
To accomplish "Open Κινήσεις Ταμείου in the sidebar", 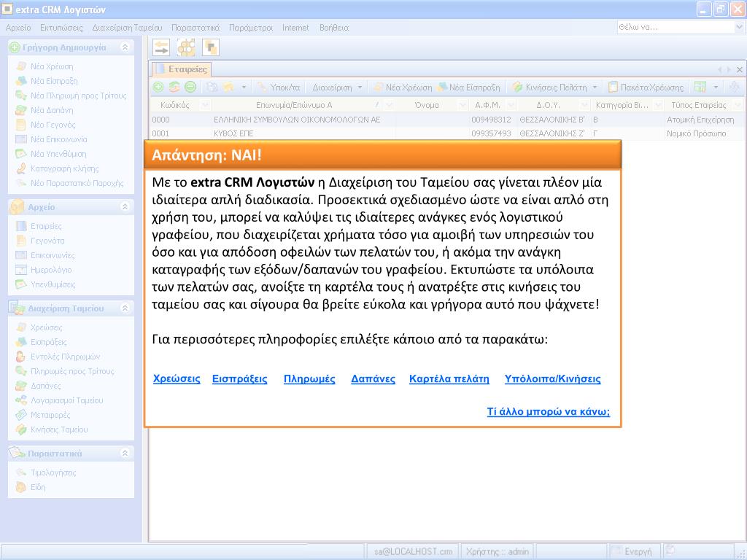I will tap(59, 429).
